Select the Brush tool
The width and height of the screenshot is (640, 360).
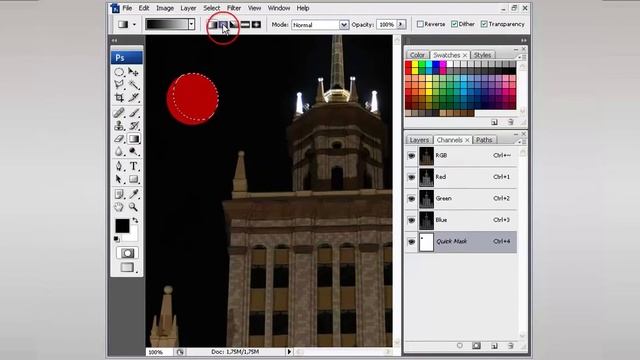click(133, 112)
